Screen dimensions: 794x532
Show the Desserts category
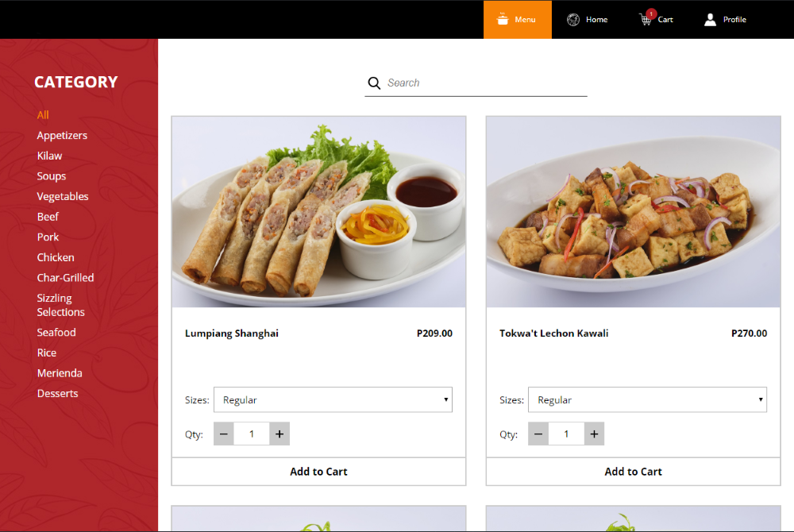[x=57, y=394]
